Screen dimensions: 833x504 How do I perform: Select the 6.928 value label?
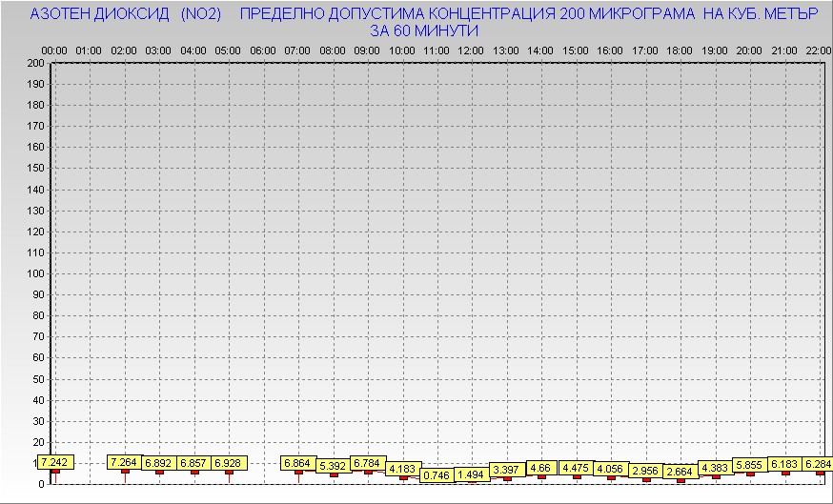click(x=229, y=463)
